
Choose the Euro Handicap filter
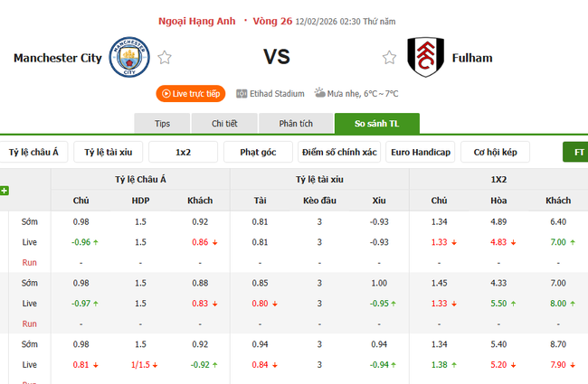coord(421,152)
